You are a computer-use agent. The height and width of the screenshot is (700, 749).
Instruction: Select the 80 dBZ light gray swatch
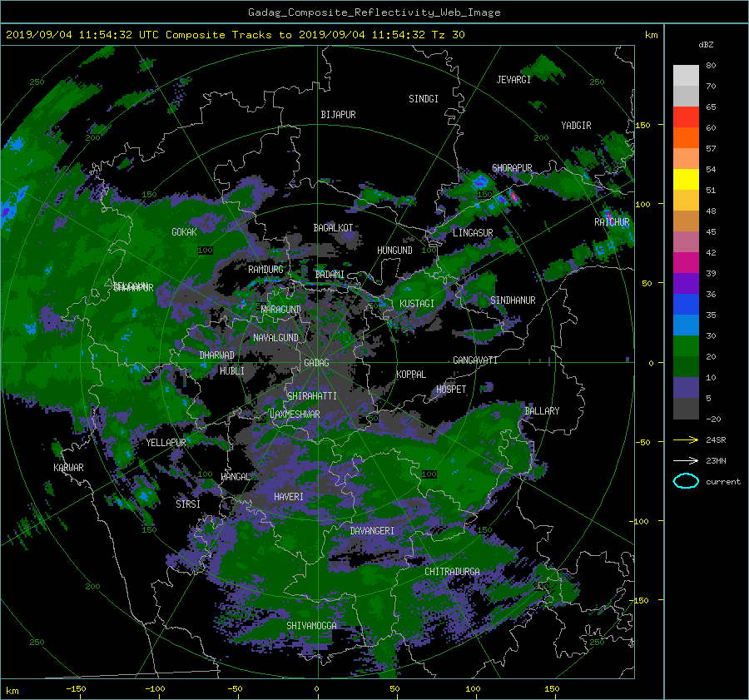tap(686, 75)
